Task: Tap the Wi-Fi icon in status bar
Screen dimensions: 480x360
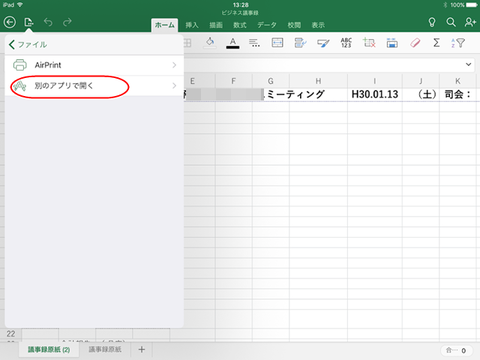Action: pyautogui.click(x=20, y=5)
